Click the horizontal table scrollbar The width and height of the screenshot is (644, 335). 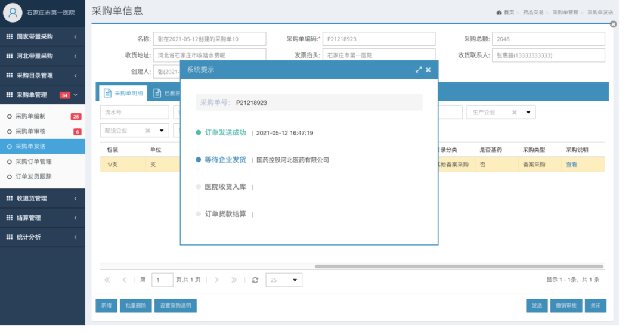(459, 266)
